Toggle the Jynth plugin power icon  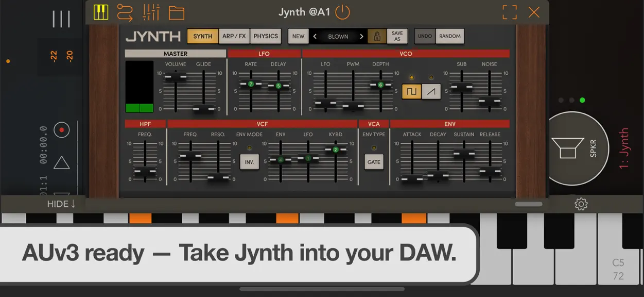342,12
